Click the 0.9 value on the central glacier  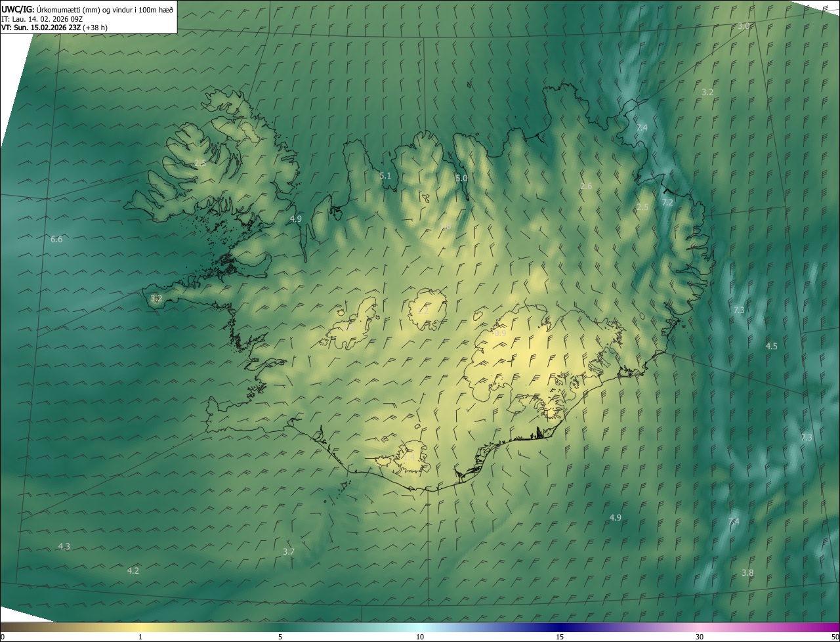(x=500, y=333)
